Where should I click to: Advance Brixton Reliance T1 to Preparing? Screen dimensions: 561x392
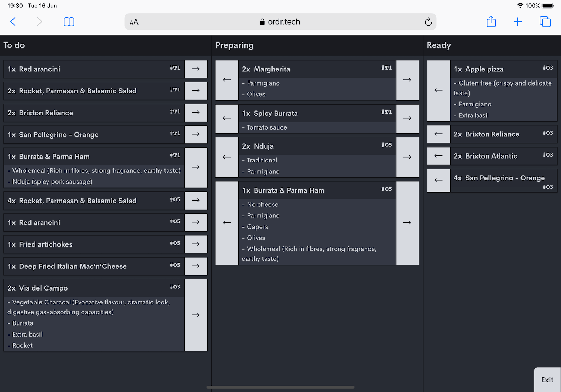[x=196, y=113]
